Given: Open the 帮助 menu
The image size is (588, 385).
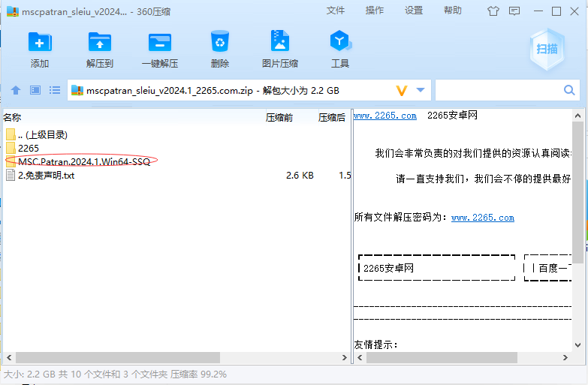Looking at the screenshot, I should pyautogui.click(x=453, y=11).
